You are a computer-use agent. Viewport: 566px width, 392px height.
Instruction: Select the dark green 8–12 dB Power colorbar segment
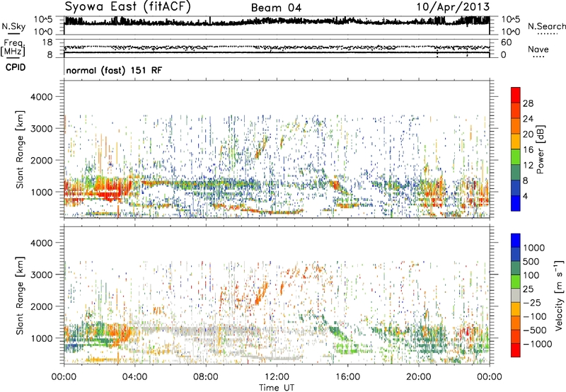516,172
